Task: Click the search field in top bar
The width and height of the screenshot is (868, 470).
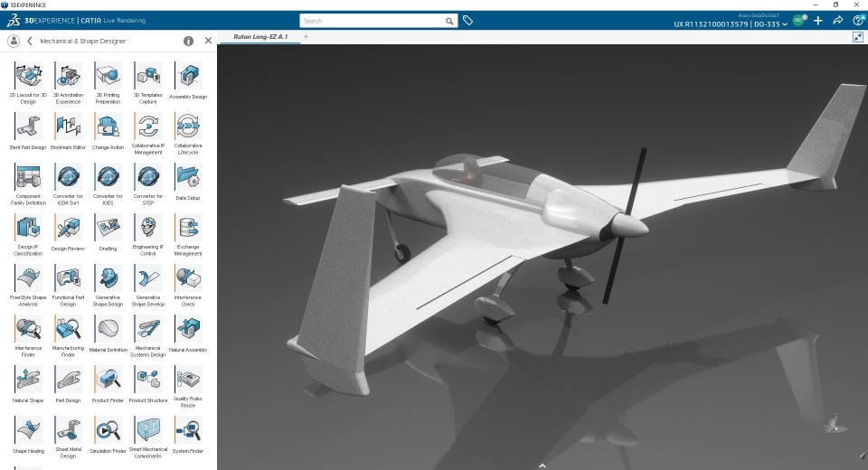Action: click(372, 21)
